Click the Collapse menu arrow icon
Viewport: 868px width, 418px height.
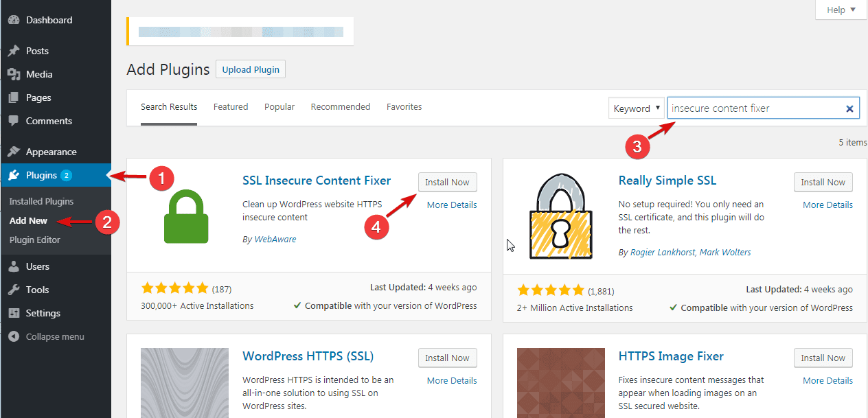click(14, 336)
